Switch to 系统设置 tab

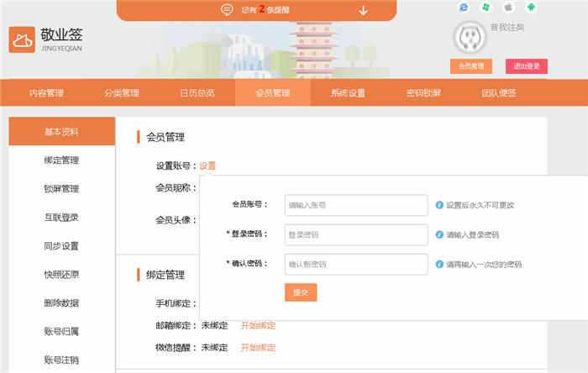tap(348, 93)
